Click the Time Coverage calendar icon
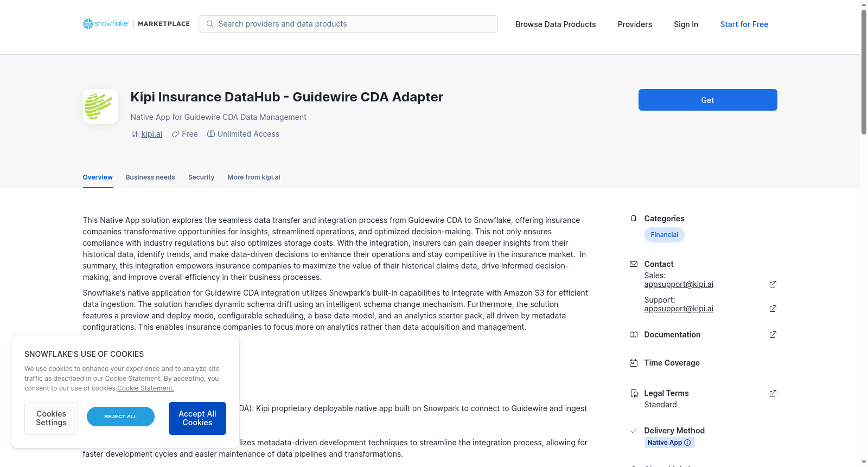 tap(634, 363)
